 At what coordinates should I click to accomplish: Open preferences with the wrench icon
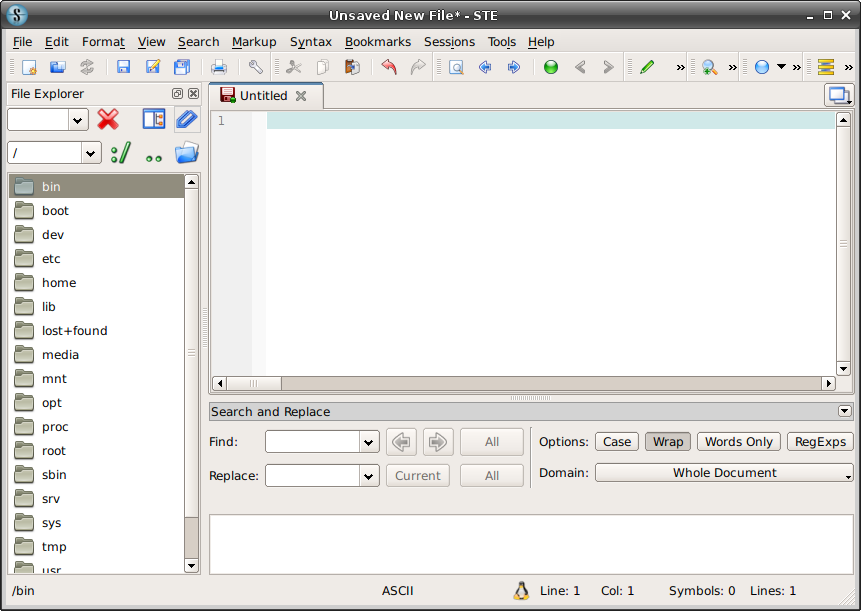pyautogui.click(x=255, y=67)
